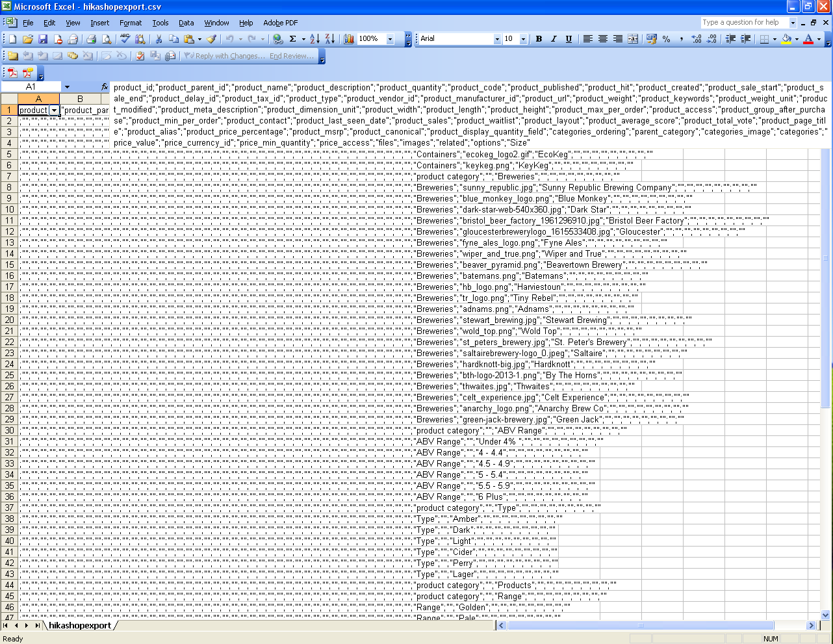The width and height of the screenshot is (833, 644).
Task: Open the Data menu
Action: 186,23
